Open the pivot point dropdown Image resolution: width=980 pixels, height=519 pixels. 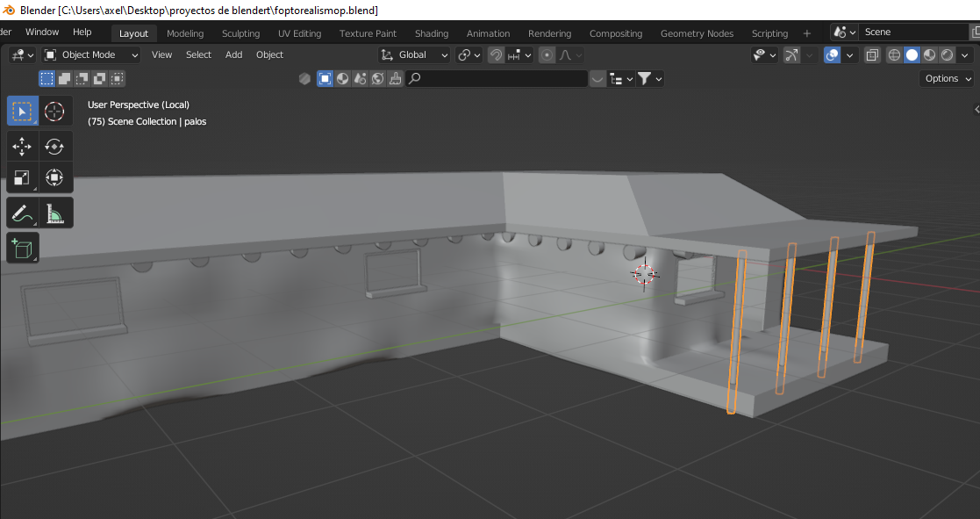(469, 55)
